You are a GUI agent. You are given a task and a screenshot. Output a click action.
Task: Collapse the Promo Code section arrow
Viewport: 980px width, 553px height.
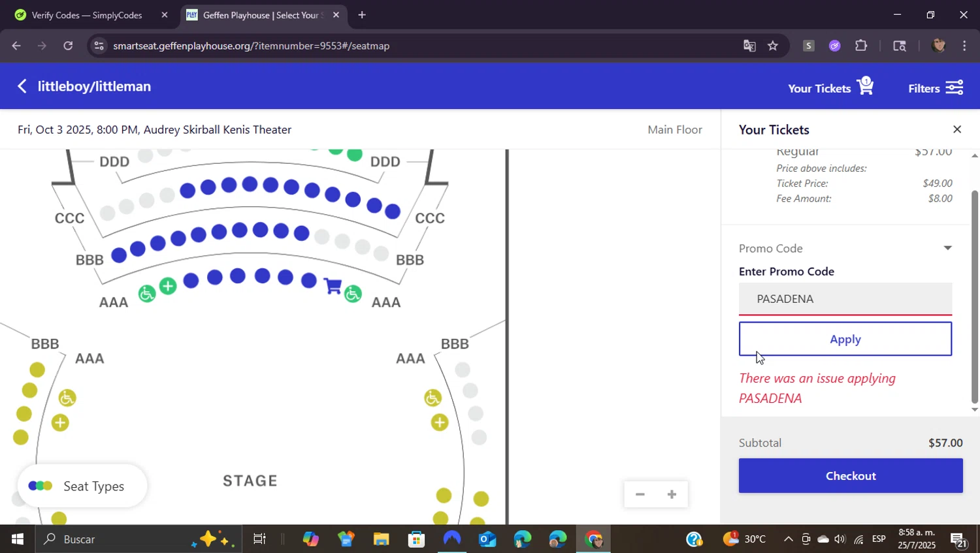click(x=947, y=248)
